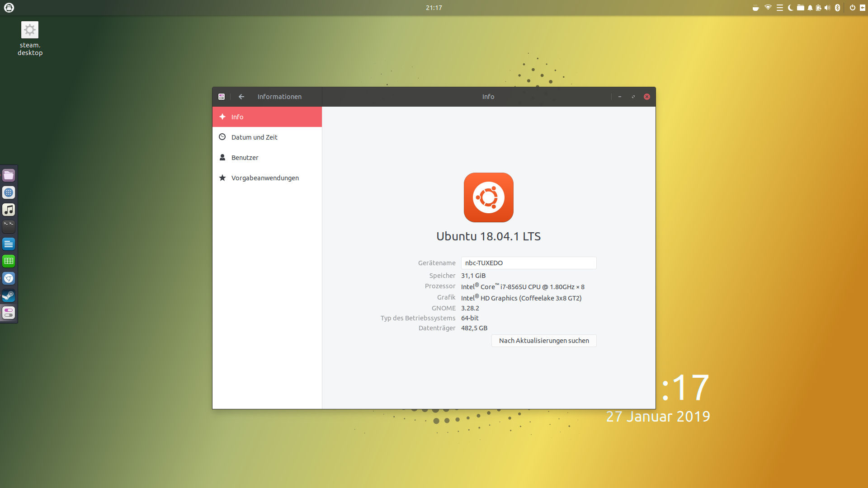Launch the terminal from the dock
The image size is (868, 488).
[9, 226]
